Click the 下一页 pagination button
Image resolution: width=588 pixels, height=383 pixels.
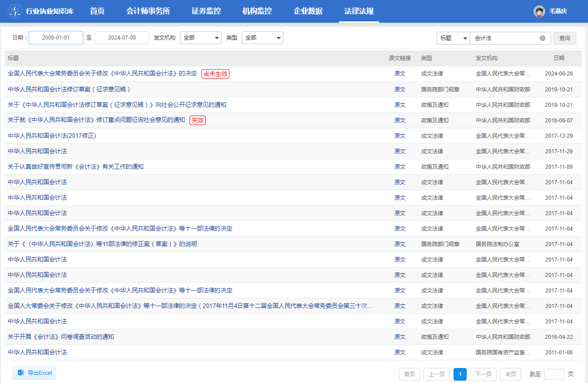[483, 374]
